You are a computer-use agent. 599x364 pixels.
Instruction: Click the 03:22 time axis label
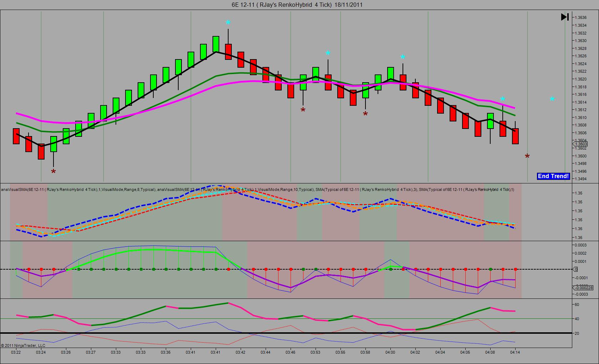[x=16, y=352]
